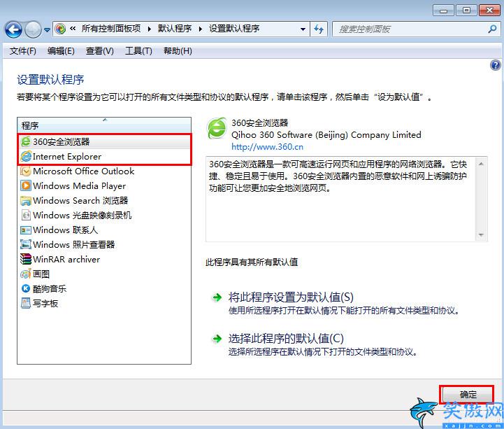This screenshot has height=429, width=504.
Task: Click the 写字板 WordPad icon
Action: tap(26, 303)
